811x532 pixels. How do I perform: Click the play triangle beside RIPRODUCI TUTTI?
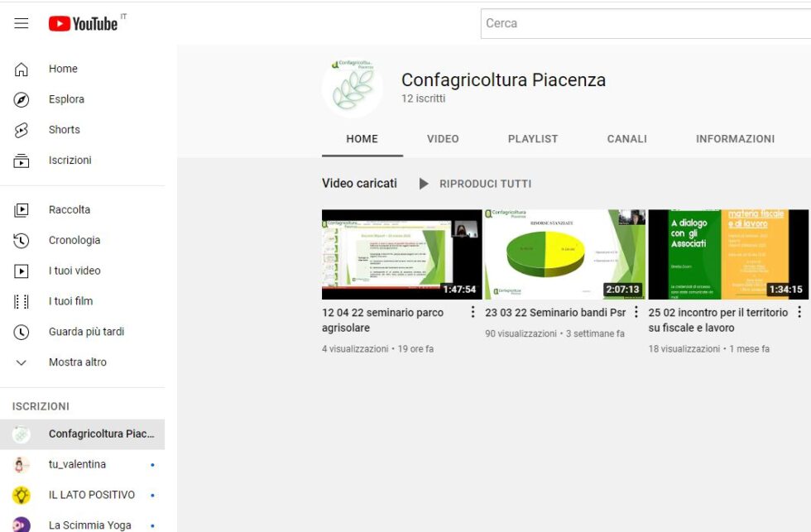[424, 184]
